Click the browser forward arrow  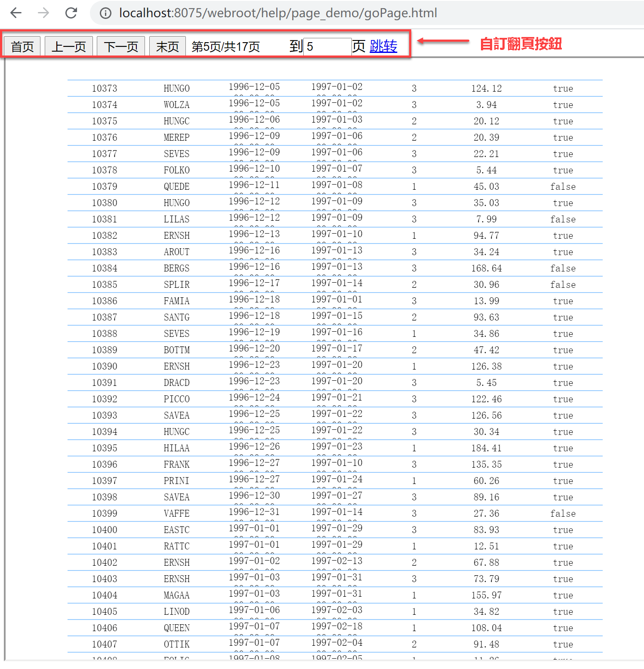click(x=43, y=13)
